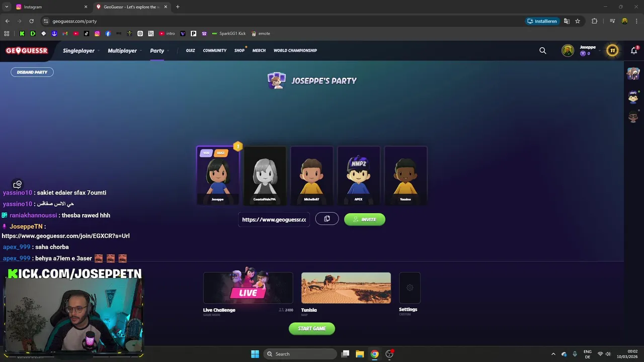Open Chrome extensions puzzle icon
The image size is (644, 362).
click(595, 21)
